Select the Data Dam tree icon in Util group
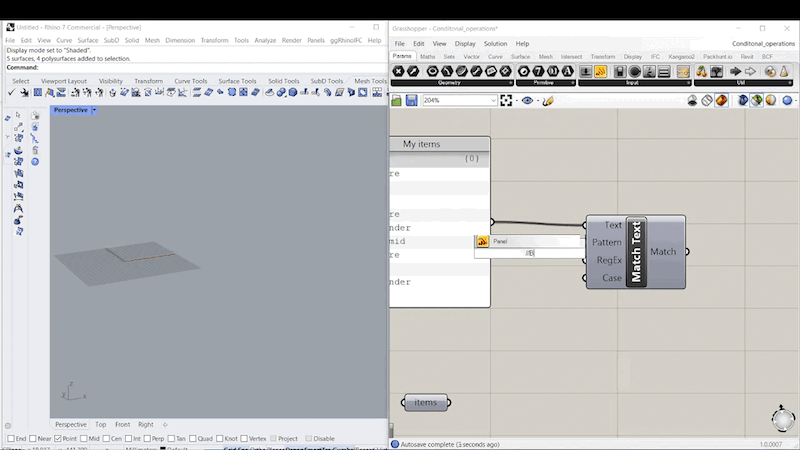The height and width of the screenshot is (450, 800). click(x=716, y=71)
